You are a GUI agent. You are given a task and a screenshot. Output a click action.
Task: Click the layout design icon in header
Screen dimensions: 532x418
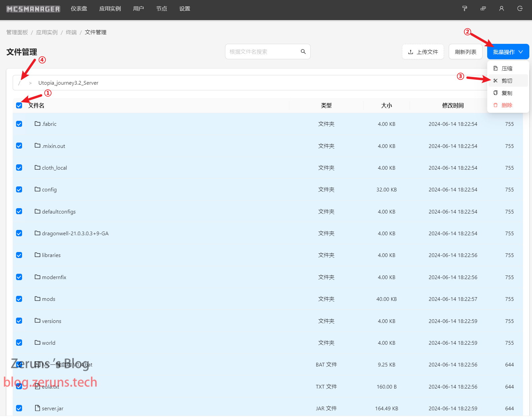click(483, 9)
